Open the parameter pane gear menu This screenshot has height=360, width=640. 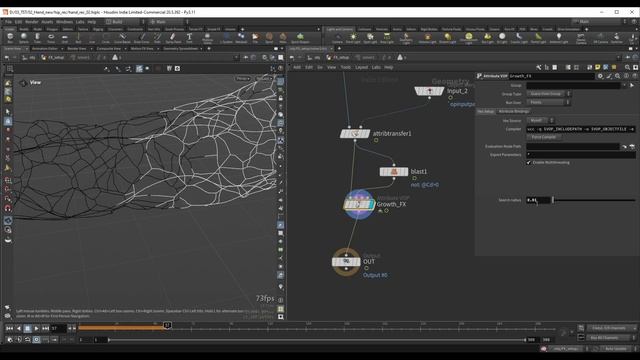click(600, 76)
